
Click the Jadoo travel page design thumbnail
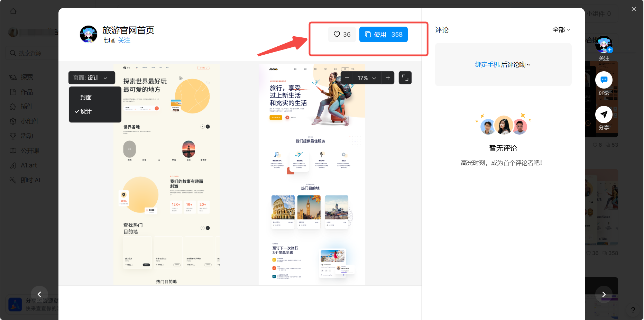pyautogui.click(x=312, y=175)
